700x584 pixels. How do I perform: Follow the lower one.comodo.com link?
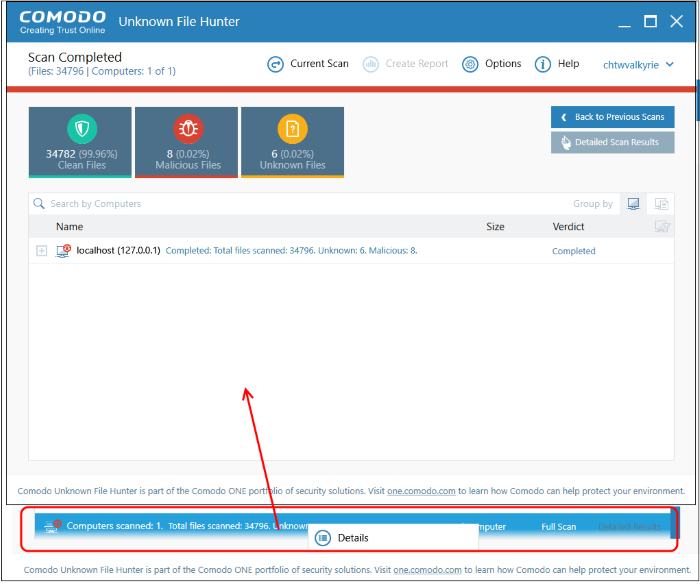point(427,570)
